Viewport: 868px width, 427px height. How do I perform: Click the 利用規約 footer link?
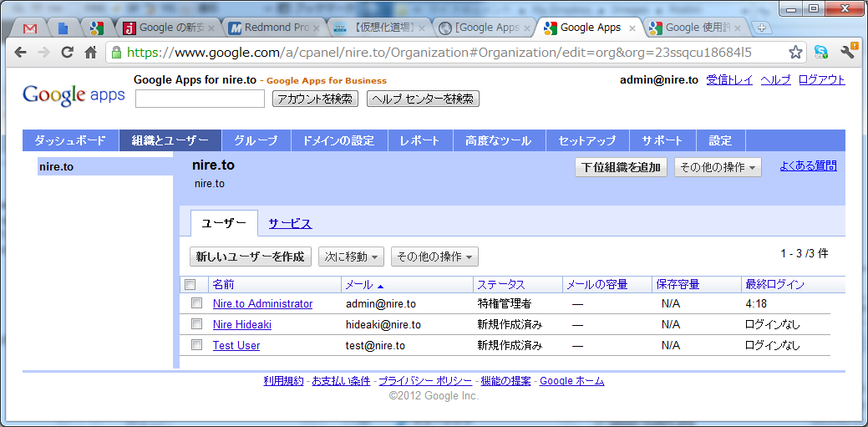click(x=283, y=381)
